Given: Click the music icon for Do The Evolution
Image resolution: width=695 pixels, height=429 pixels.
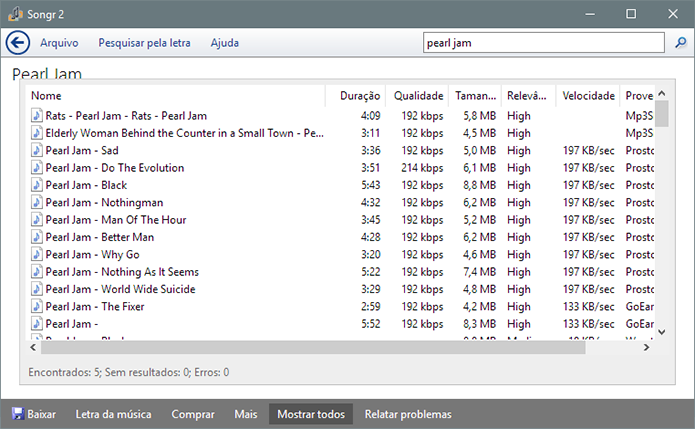Looking at the screenshot, I should [37, 167].
